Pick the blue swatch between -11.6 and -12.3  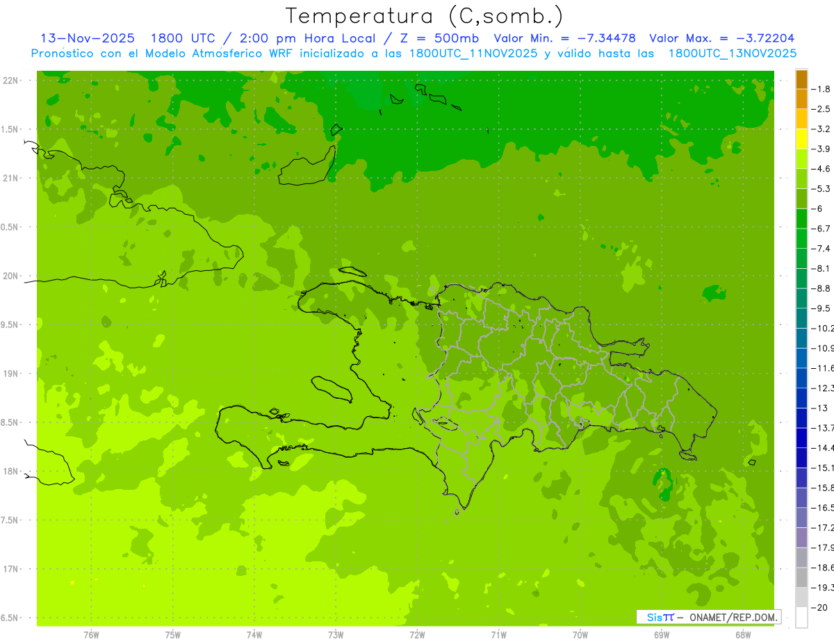pos(801,378)
